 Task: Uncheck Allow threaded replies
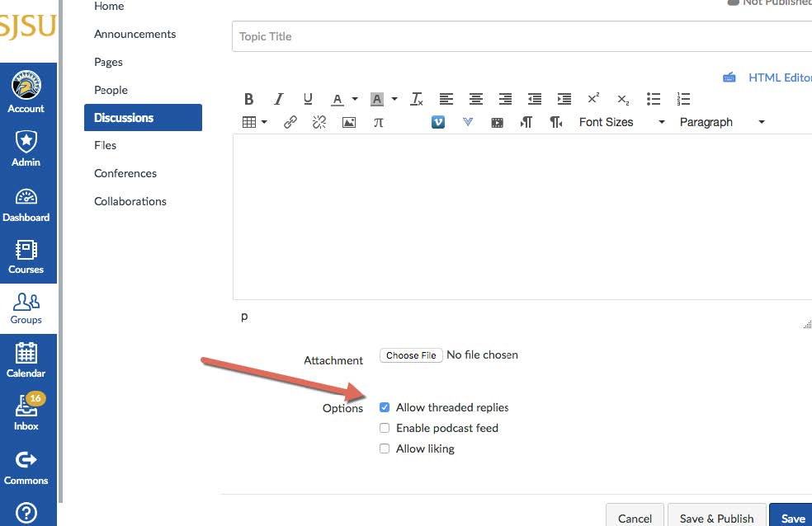(385, 407)
